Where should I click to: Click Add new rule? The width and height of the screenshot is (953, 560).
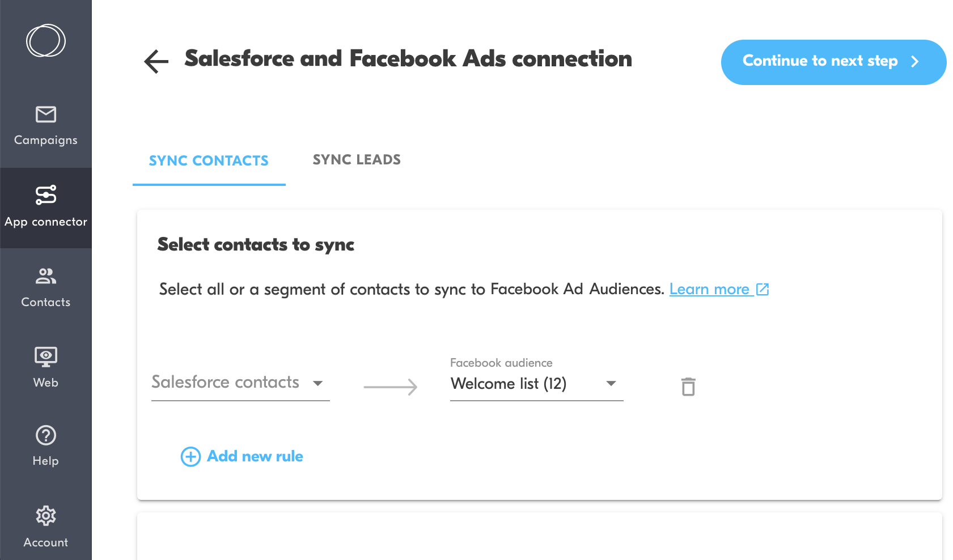tap(255, 456)
